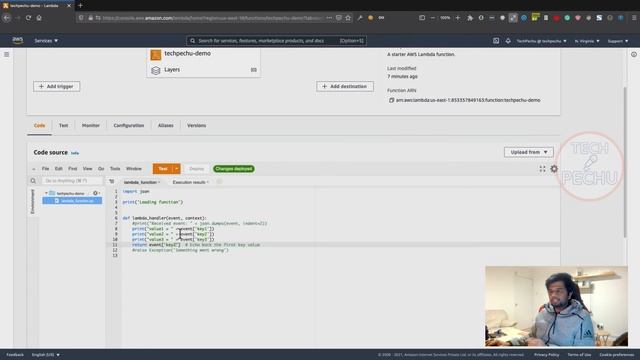Reload the page with refresh icon
This screenshot has height=360, width=640.
click(28, 18)
